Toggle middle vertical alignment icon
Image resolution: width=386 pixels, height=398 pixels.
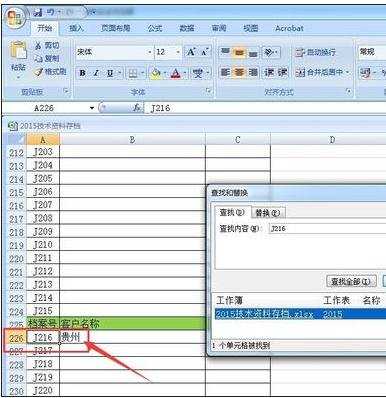[x=239, y=52]
